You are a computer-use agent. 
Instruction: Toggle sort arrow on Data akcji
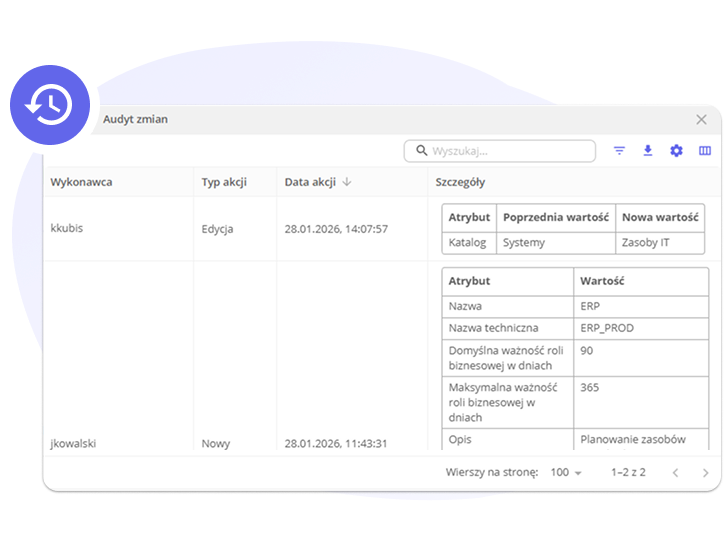347,182
